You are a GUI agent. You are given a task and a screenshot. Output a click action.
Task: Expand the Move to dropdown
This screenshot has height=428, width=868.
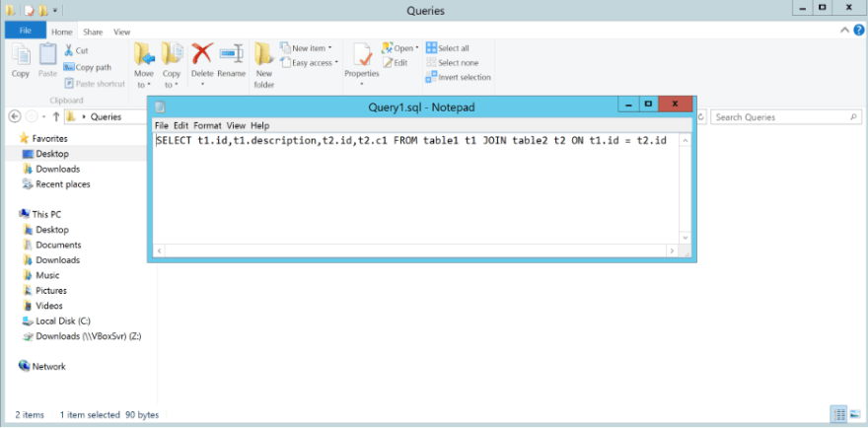143,85
